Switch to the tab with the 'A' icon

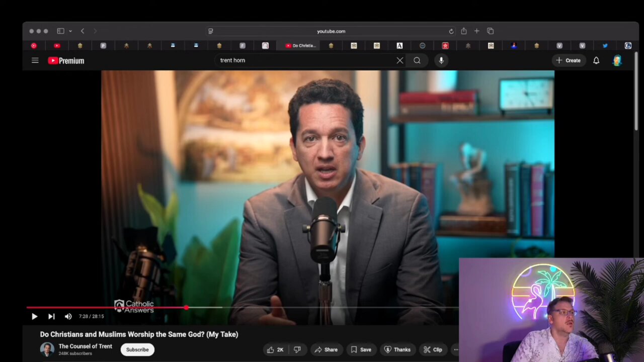pyautogui.click(x=399, y=46)
